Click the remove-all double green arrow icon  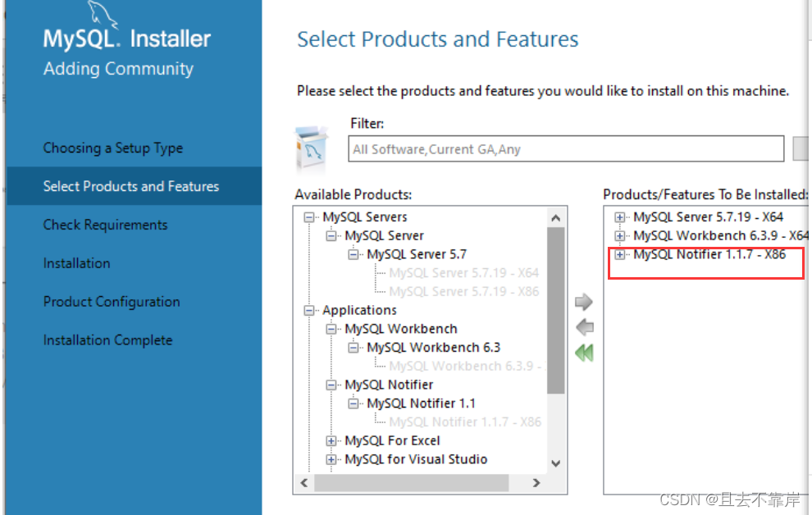[x=584, y=353]
